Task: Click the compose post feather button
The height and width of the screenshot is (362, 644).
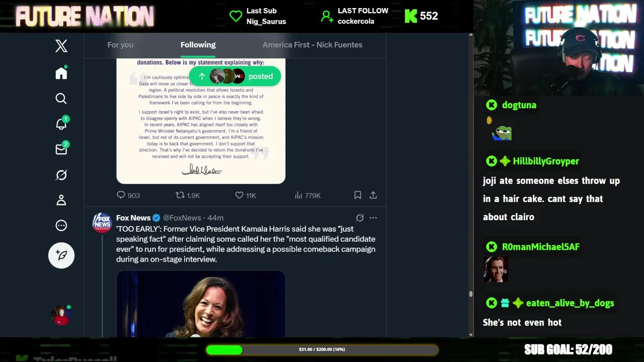Action: pos(61,255)
